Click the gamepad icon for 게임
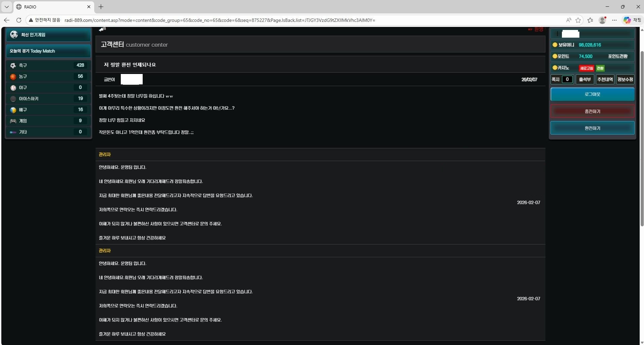This screenshot has height=345, width=644. point(13,121)
